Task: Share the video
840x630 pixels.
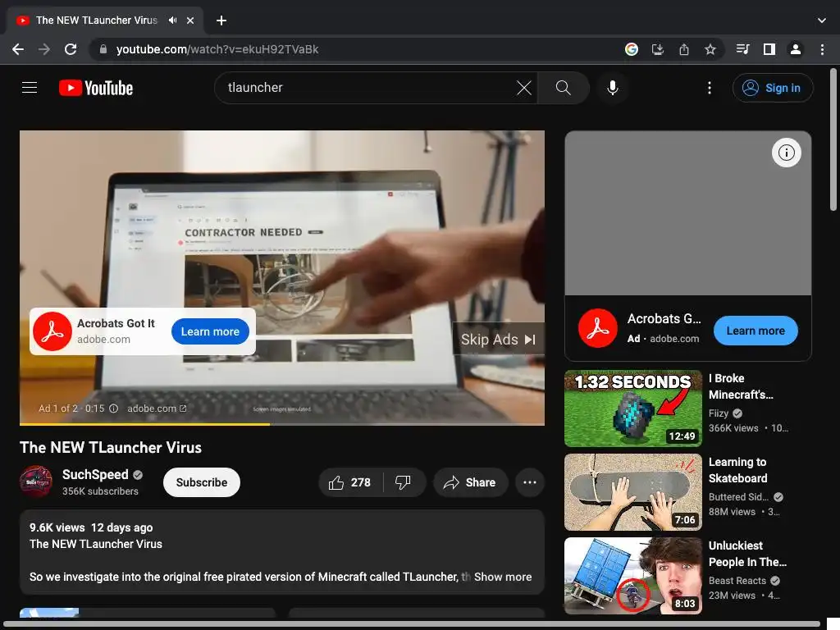Action: 470,482
